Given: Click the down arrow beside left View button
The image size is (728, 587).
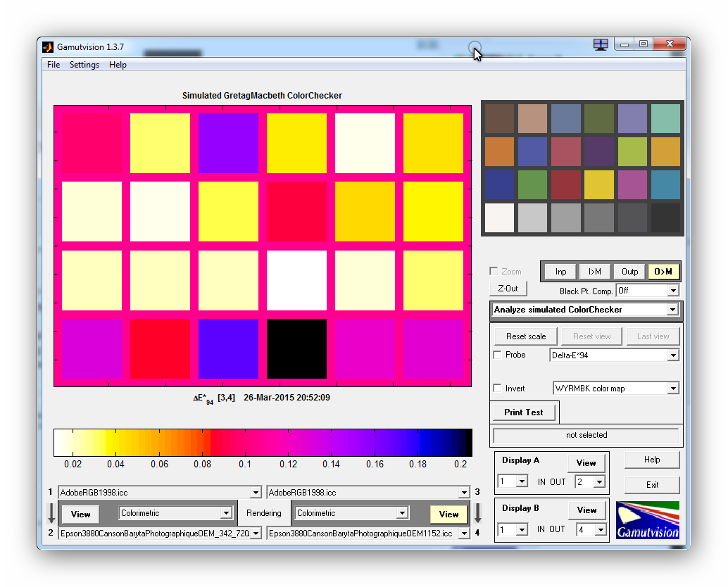Looking at the screenshot, I should [51, 512].
